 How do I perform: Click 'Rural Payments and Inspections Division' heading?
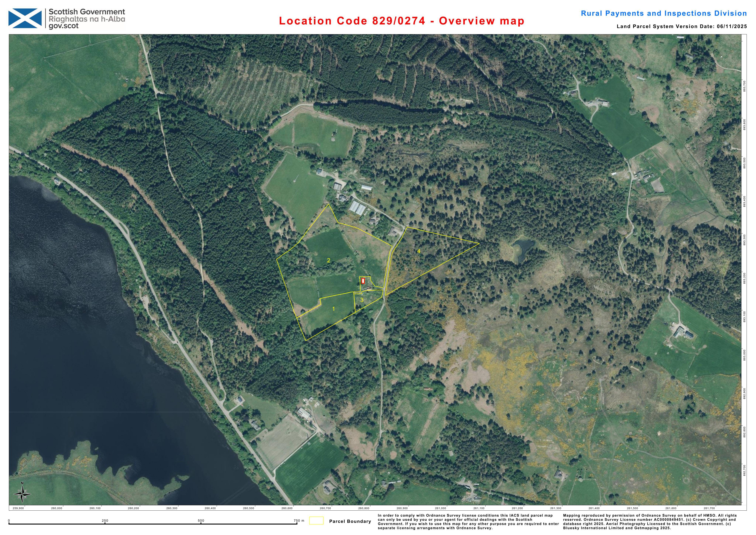(x=664, y=13)
